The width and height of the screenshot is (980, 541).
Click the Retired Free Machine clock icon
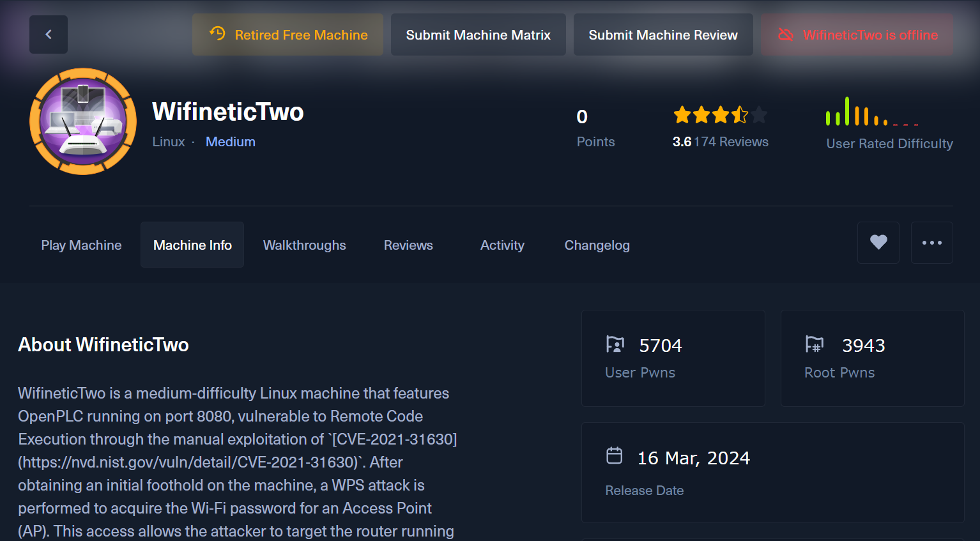217,34
